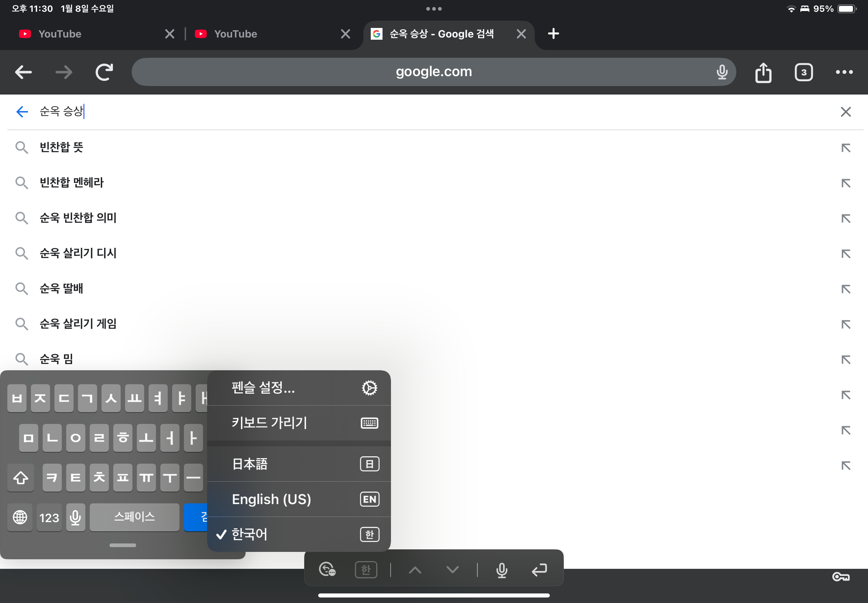The width and height of the screenshot is (868, 603).
Task: Clear the search field with the X button
Action: click(x=846, y=112)
